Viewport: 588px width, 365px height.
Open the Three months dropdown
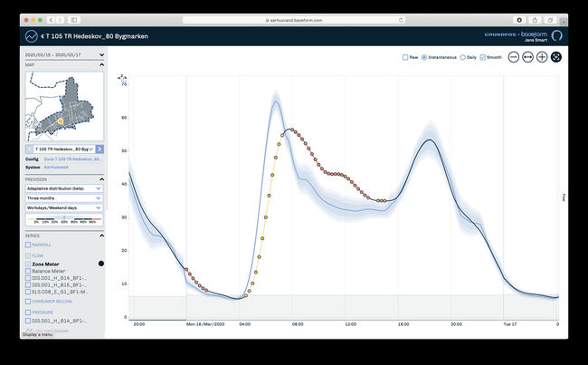(x=64, y=197)
